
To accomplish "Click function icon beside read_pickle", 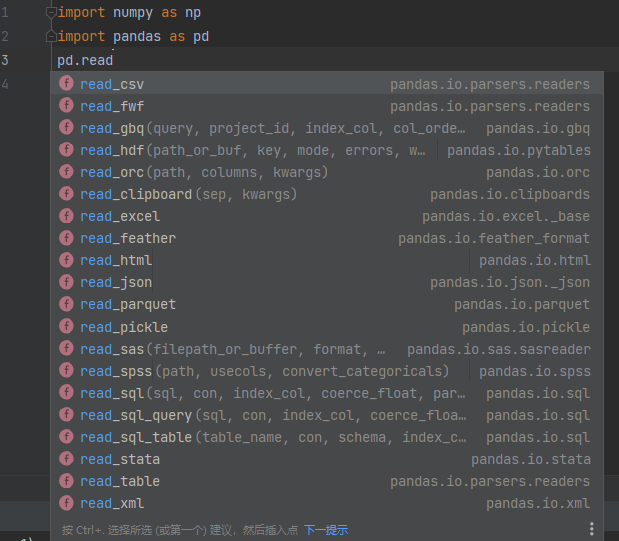I will click(x=66, y=326).
